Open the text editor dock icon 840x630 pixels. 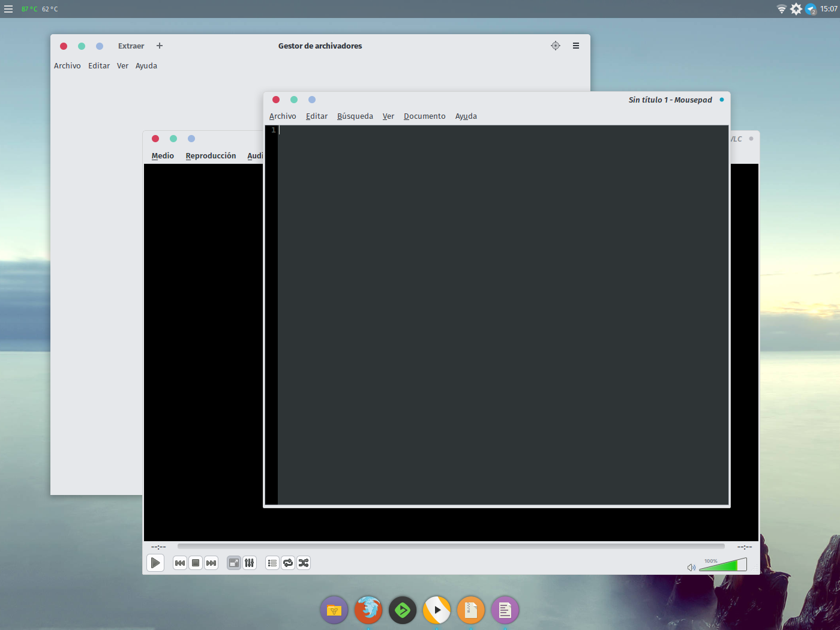pyautogui.click(x=505, y=610)
